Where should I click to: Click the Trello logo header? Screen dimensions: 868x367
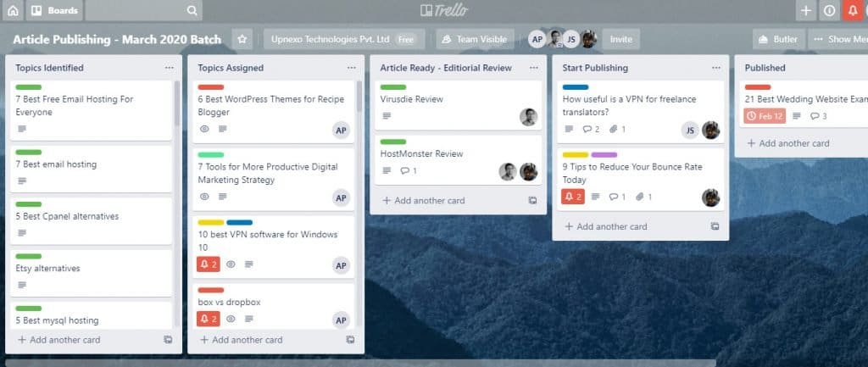(444, 10)
